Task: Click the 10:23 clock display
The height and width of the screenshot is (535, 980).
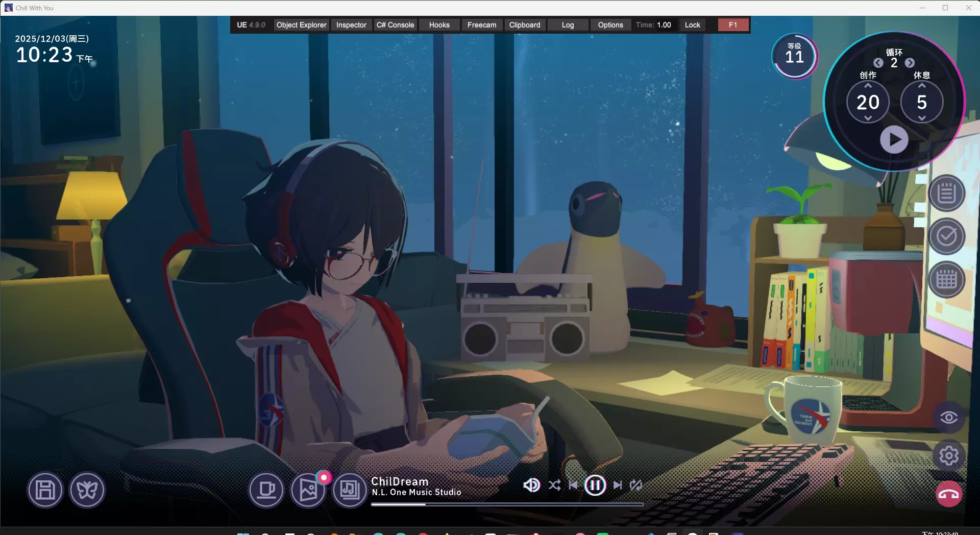Action: (44, 55)
